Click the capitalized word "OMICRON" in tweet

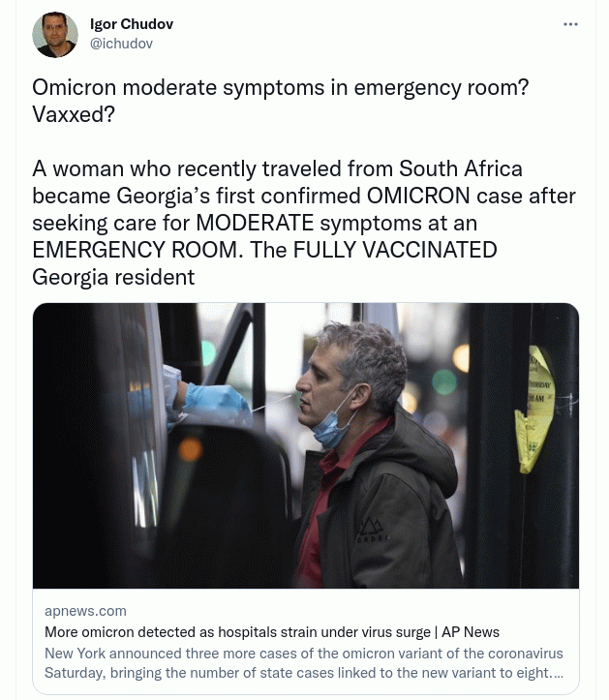tap(418, 196)
